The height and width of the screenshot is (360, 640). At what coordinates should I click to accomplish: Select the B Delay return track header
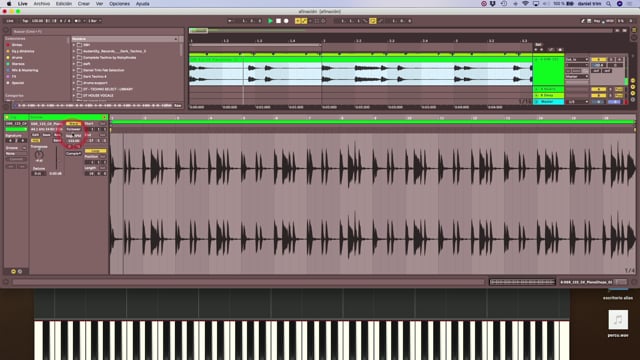click(548, 95)
